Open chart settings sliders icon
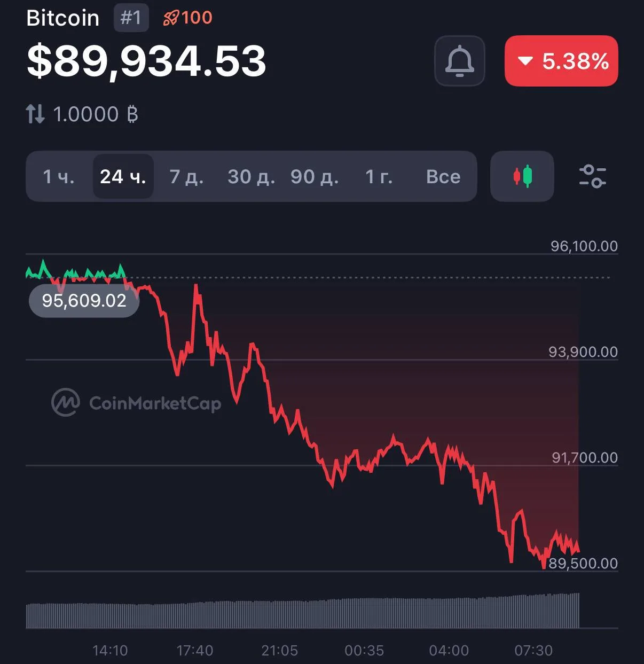 click(592, 176)
